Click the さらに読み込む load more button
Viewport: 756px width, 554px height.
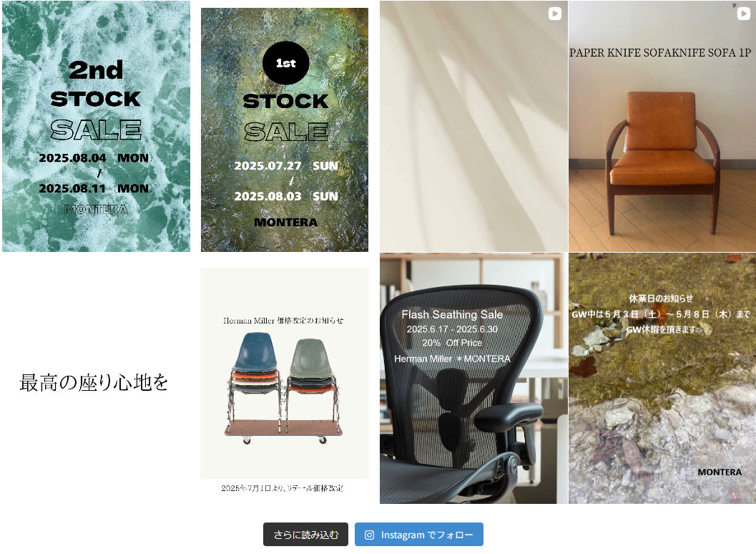click(x=305, y=535)
